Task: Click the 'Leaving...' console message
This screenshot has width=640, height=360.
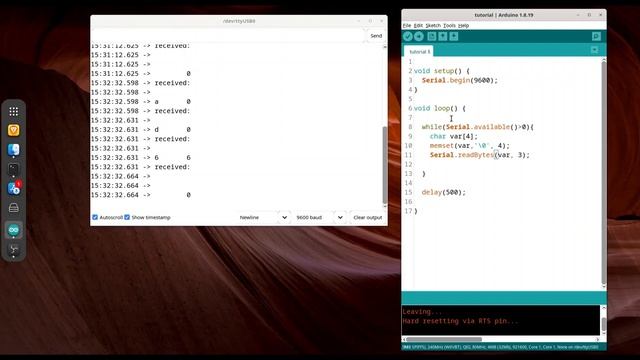Action: [x=422, y=312]
